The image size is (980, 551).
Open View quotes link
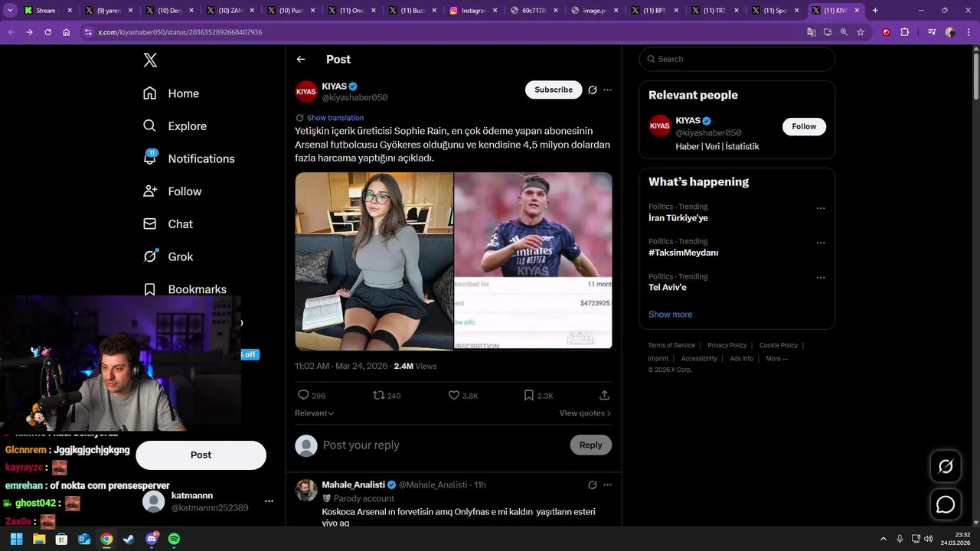585,413
